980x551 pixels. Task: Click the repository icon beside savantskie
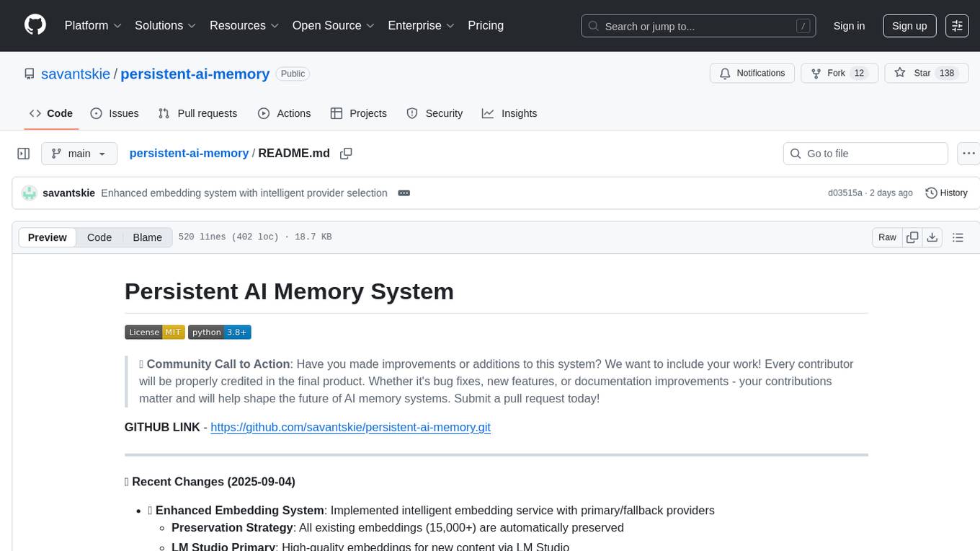tap(29, 74)
